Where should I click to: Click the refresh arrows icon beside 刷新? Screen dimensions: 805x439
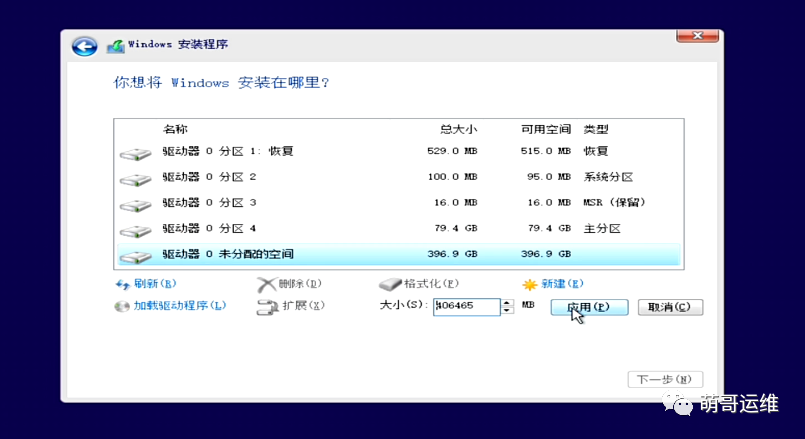[123, 284]
